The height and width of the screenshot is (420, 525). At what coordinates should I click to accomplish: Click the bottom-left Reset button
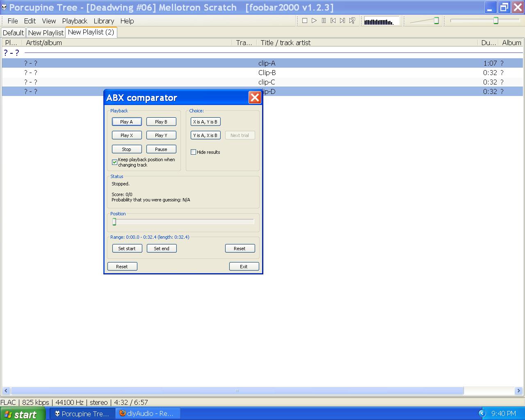pyautogui.click(x=122, y=267)
